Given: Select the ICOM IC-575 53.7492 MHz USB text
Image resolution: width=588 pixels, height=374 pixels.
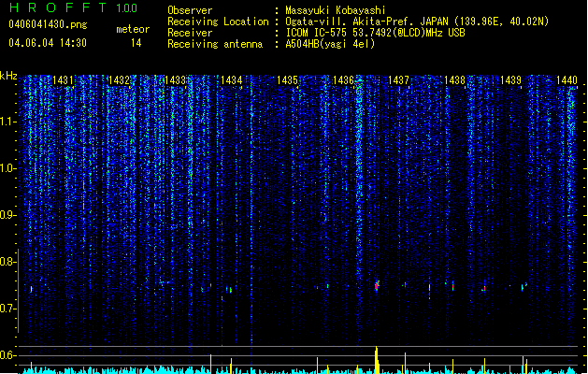Looking at the screenshot, I should [375, 33].
